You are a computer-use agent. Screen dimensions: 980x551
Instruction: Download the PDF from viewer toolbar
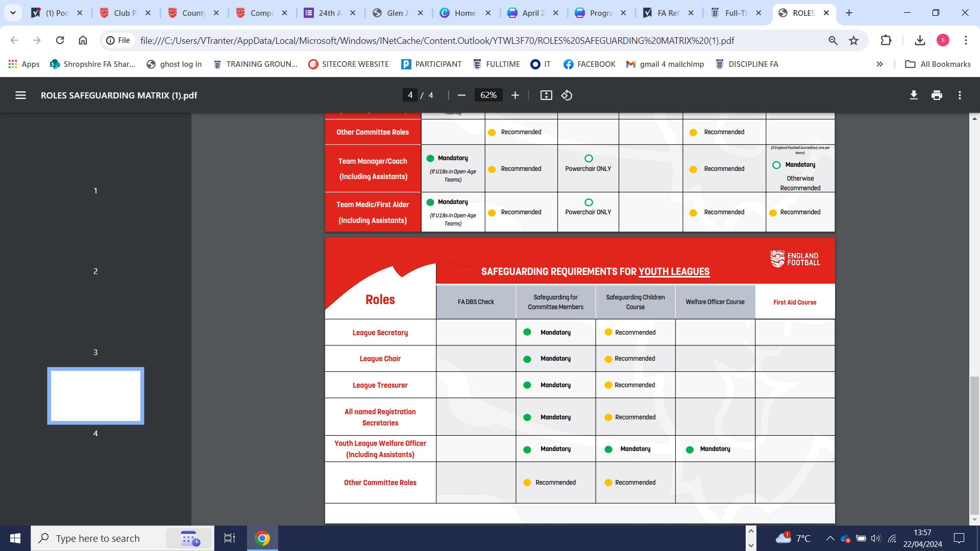[x=914, y=95]
